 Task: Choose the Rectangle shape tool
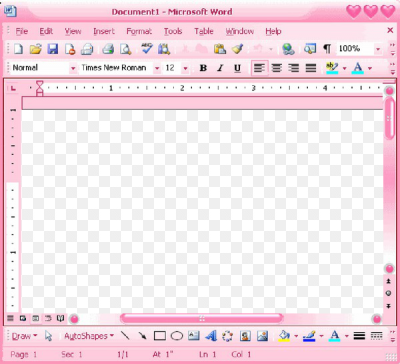point(160,336)
